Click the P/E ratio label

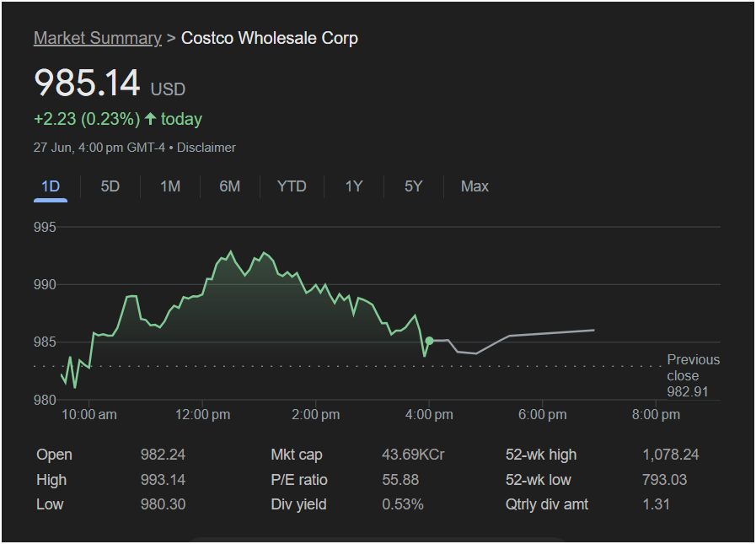299,480
